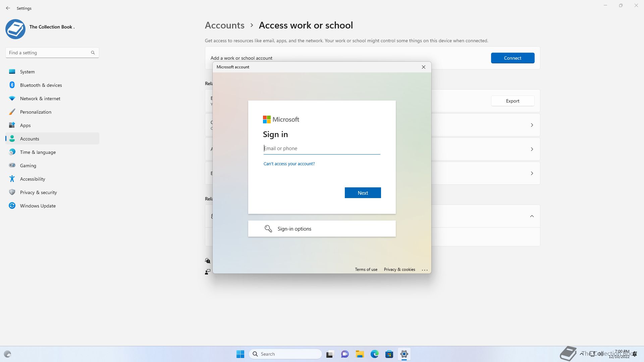Go back using the Settings back arrow

coord(8,8)
